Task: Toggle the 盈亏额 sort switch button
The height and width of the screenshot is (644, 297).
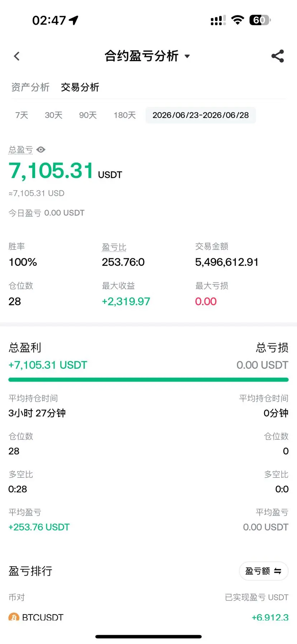Action: tap(264, 571)
